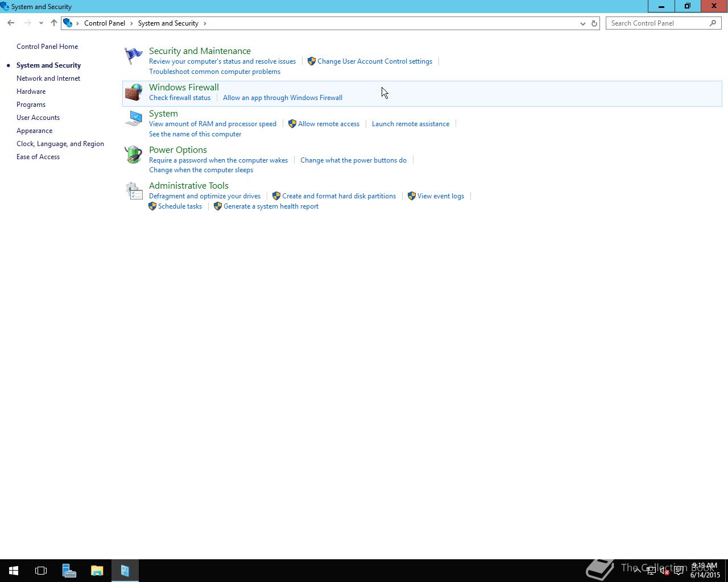The width and height of the screenshot is (728, 582).
Task: Allow an app through Windows Firewall
Action: coord(283,98)
